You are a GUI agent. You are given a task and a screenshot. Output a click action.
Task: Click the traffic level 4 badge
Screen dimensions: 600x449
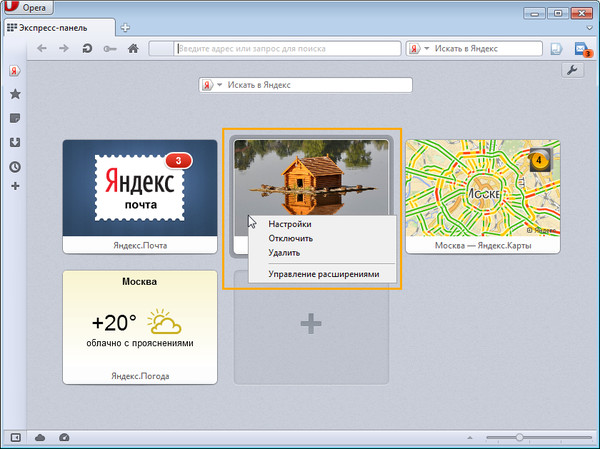click(x=539, y=160)
